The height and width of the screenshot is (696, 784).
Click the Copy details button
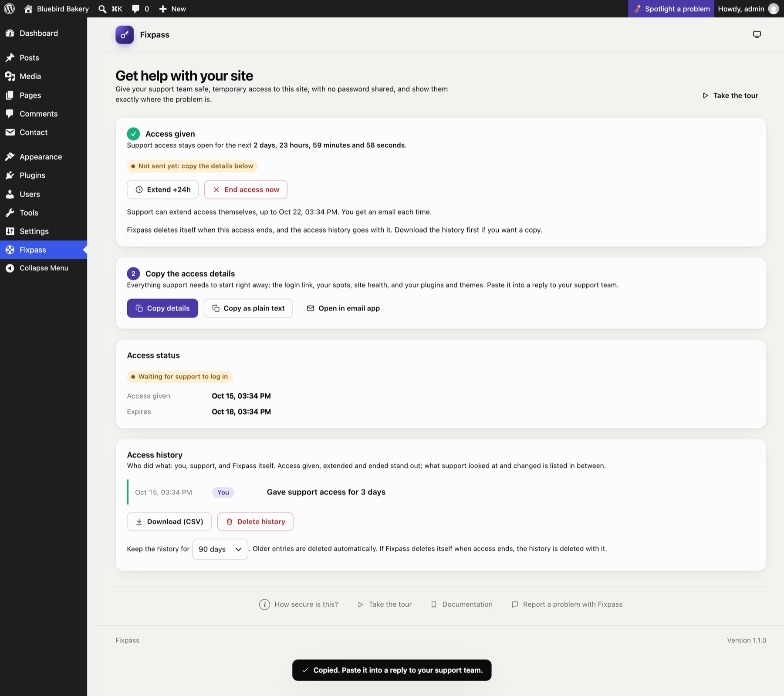(162, 308)
